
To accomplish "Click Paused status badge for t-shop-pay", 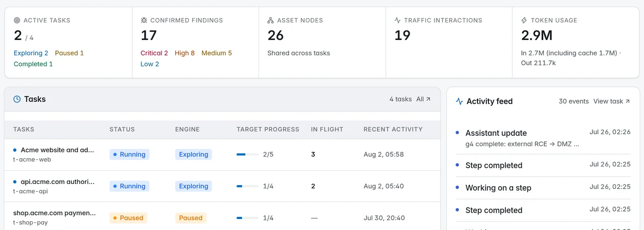I will click(128, 218).
